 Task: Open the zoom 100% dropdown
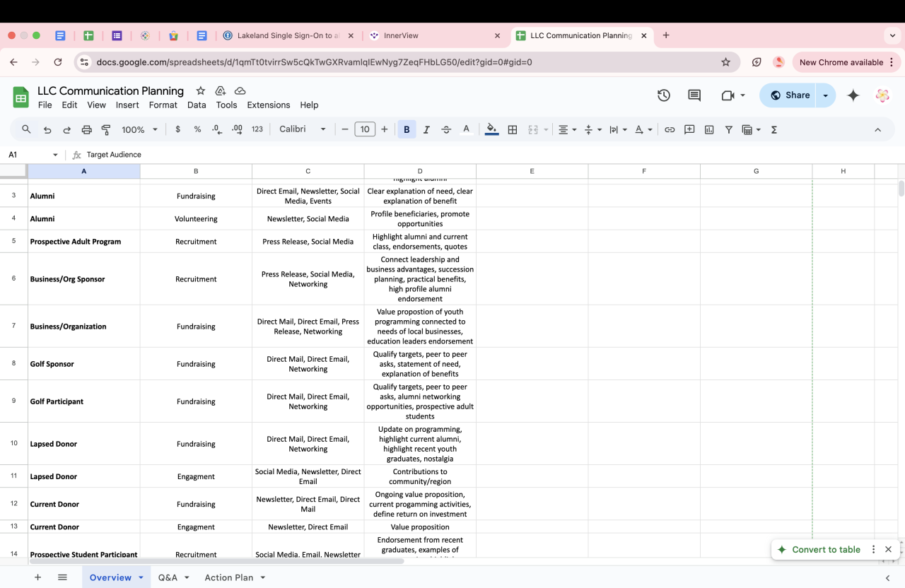click(139, 130)
